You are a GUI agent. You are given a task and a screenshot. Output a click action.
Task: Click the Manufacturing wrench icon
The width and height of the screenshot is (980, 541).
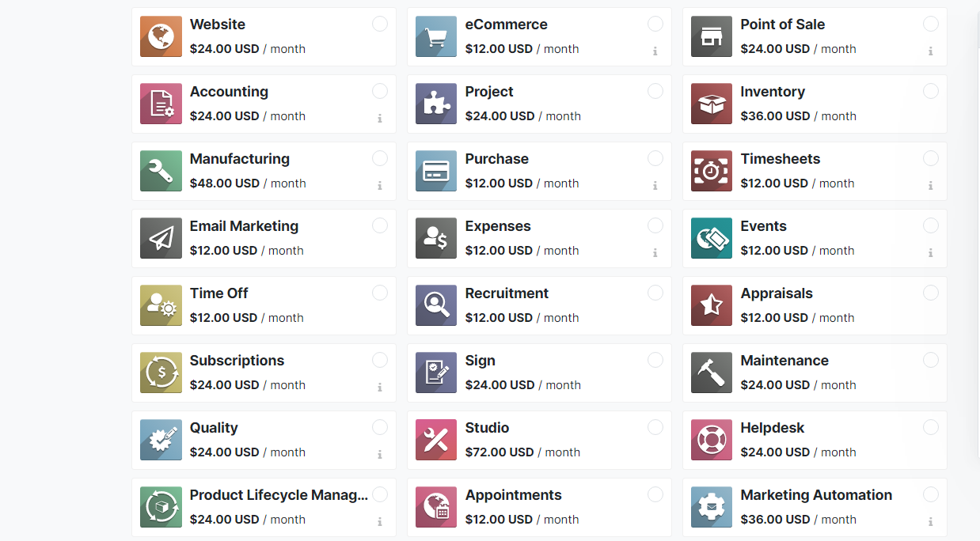click(161, 171)
